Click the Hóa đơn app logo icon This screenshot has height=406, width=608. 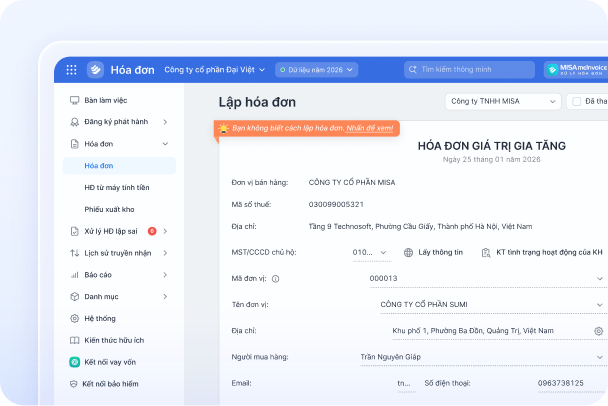pos(95,70)
